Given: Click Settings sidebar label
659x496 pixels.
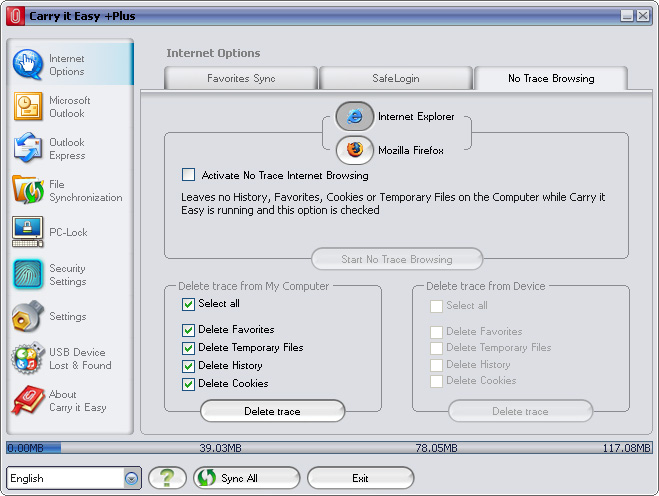Looking at the screenshot, I should click(68, 316).
